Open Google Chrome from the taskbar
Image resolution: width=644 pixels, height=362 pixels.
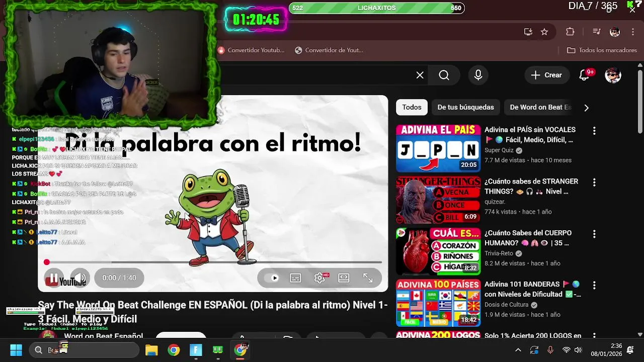[x=174, y=350]
